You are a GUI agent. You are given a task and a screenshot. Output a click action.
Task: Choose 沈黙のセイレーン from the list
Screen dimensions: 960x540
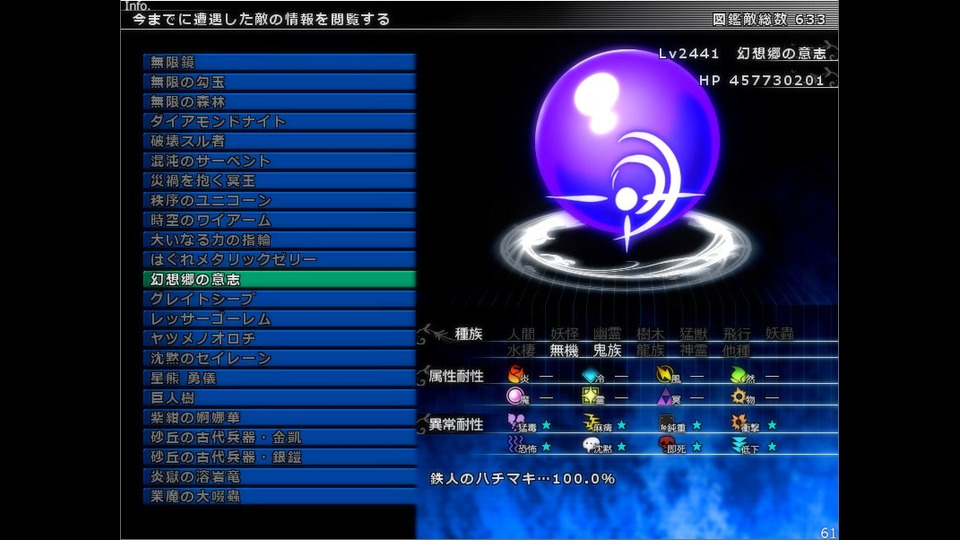279,358
